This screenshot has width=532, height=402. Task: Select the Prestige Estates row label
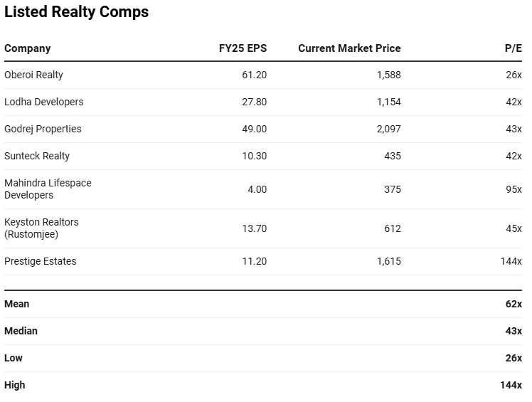tap(40, 261)
